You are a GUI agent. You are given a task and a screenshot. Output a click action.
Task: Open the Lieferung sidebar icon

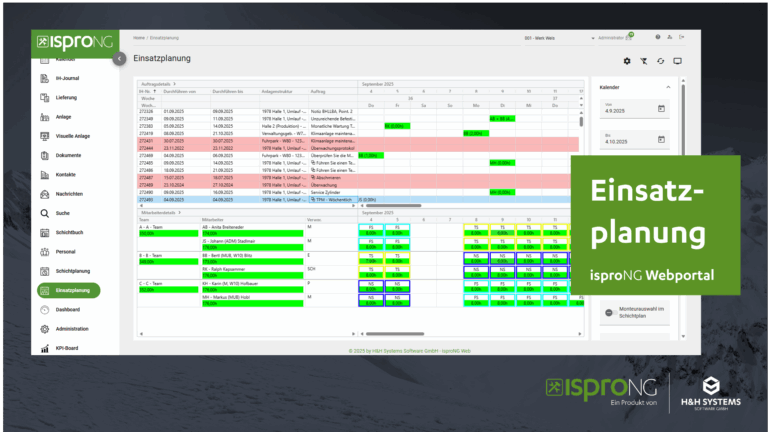click(x=45, y=97)
